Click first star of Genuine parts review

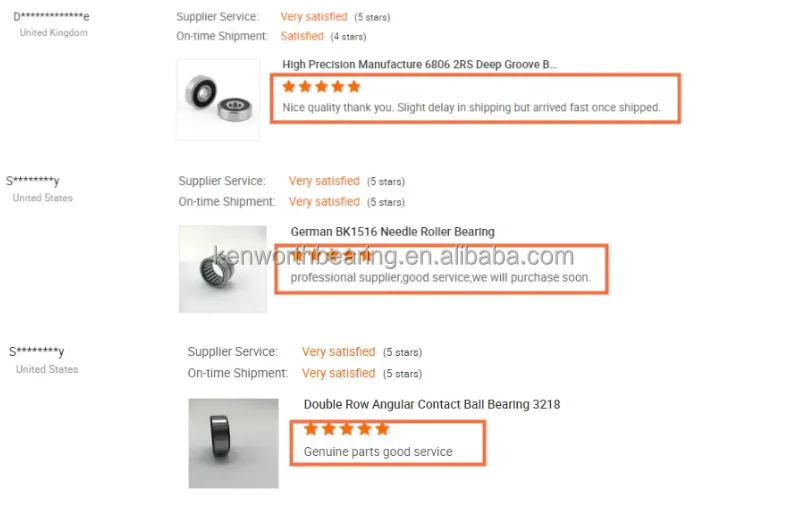point(311,429)
